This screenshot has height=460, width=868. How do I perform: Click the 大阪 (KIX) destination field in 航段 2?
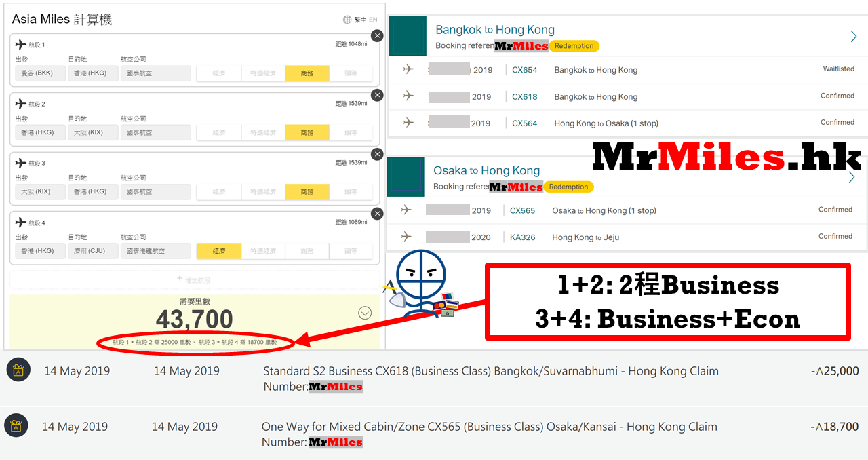(x=93, y=132)
